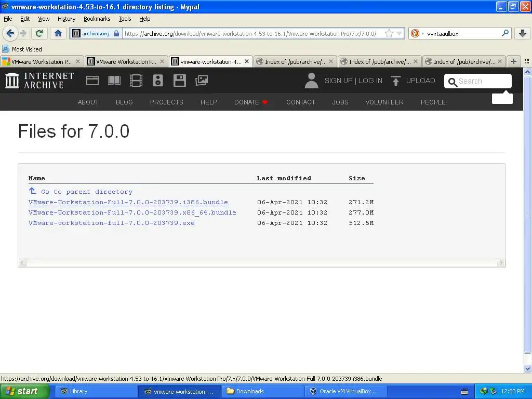Open the URL history dropdown arrow
Screen dimensions: 532x399
[x=399, y=33]
